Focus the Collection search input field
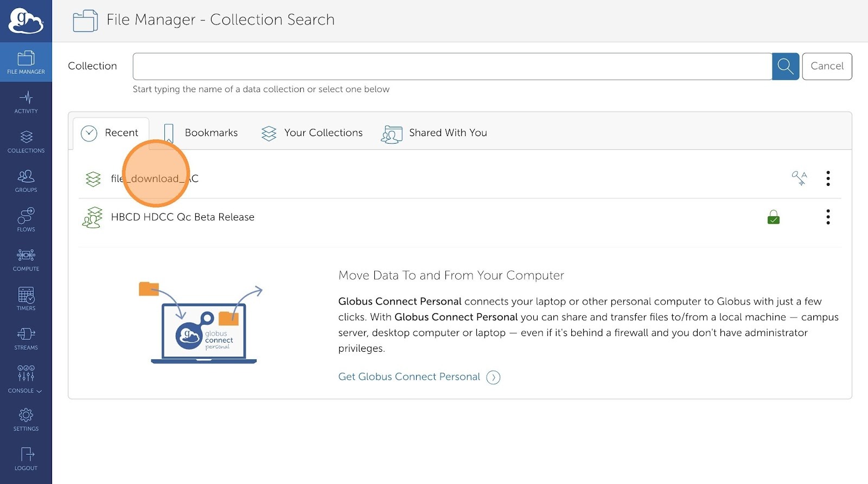The image size is (868, 484). click(x=452, y=66)
